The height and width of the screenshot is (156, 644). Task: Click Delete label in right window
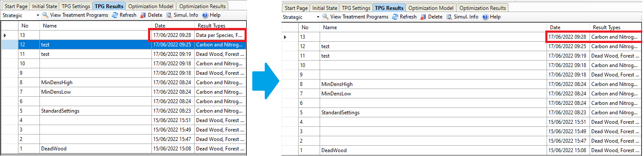[x=435, y=17]
